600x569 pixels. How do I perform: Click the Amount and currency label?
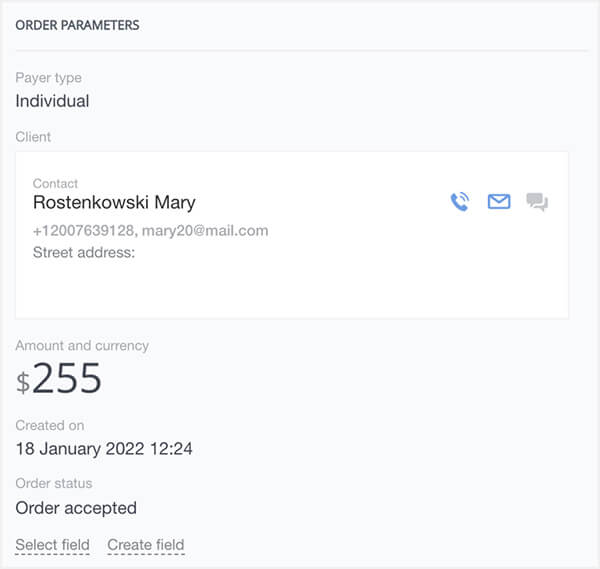[x=82, y=345]
